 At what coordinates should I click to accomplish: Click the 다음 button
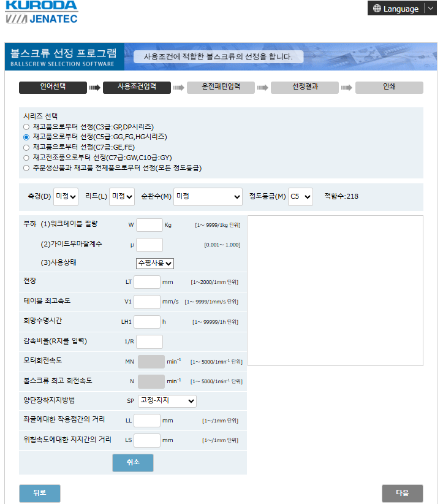402,493
